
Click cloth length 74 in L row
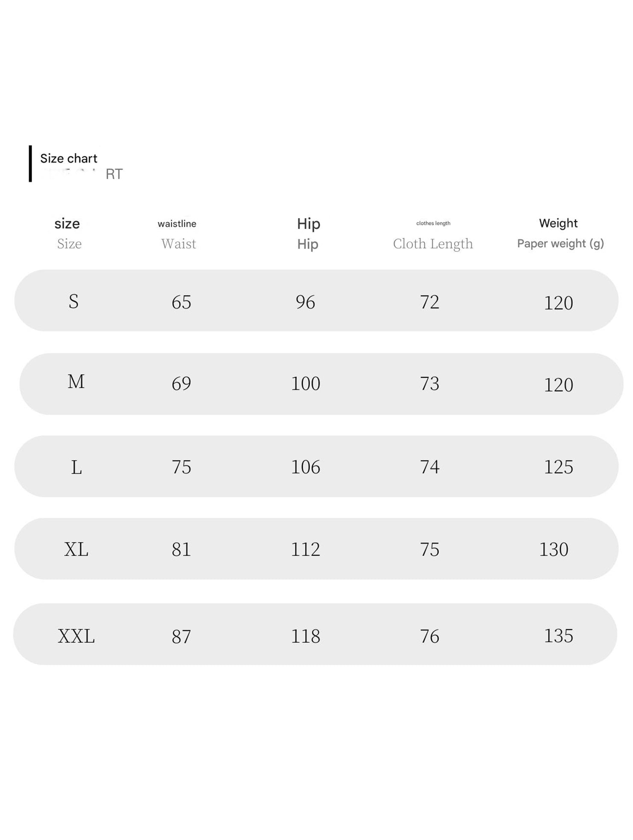click(430, 467)
